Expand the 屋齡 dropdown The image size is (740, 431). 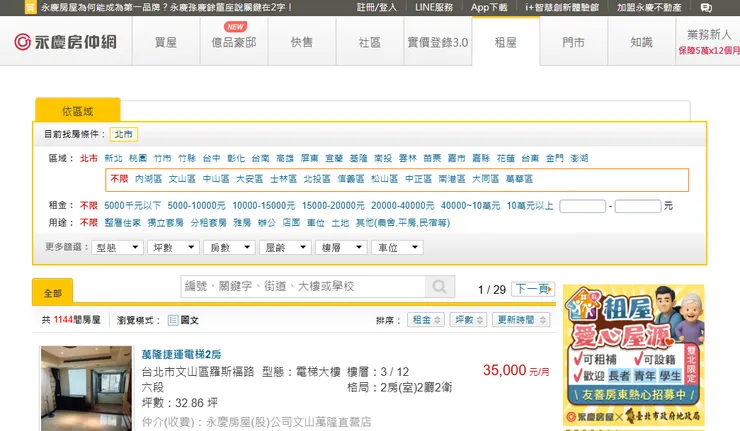(285, 247)
